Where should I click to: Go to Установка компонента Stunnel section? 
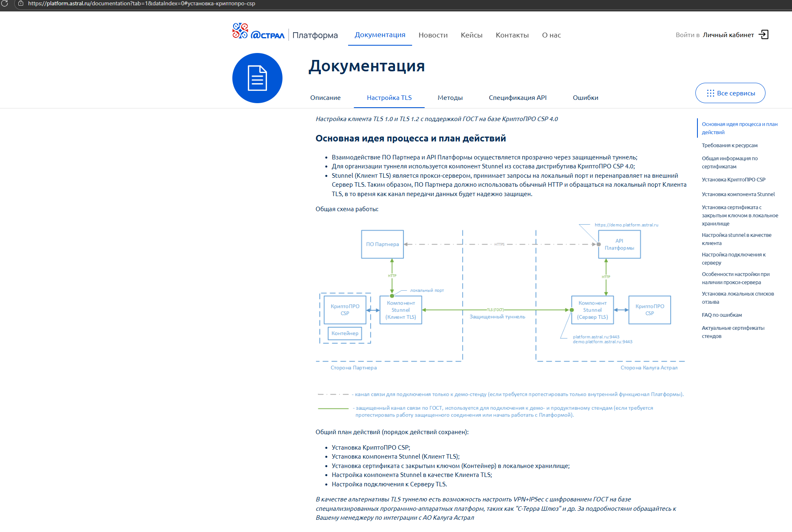738,194
